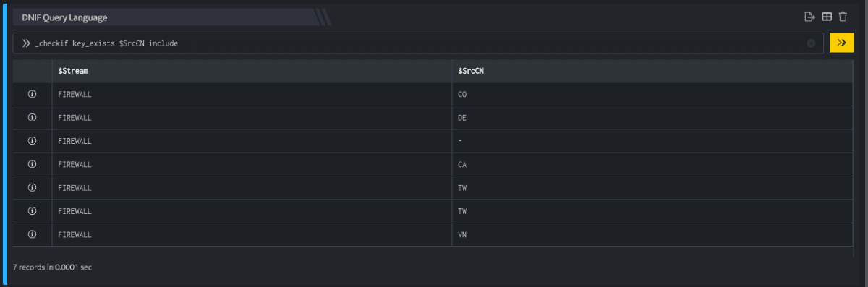Select the DNIF Query Language title tab
This screenshot has width=868, height=287.
click(64, 17)
